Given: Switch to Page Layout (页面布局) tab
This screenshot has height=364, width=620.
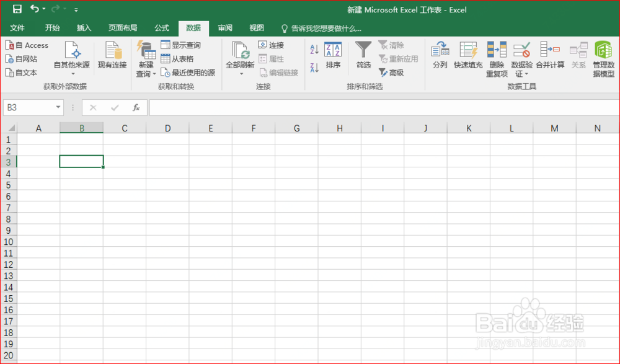Looking at the screenshot, I should (123, 28).
